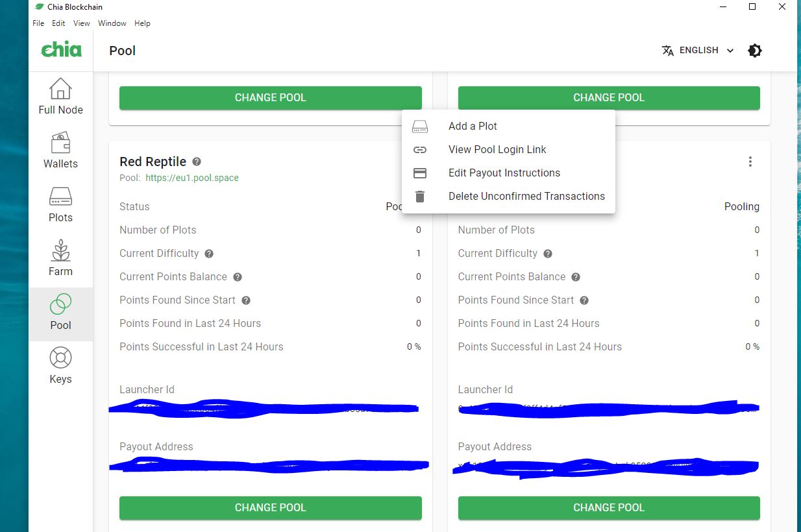Click Payout Address label in right card
801x532 pixels.
[x=495, y=446]
